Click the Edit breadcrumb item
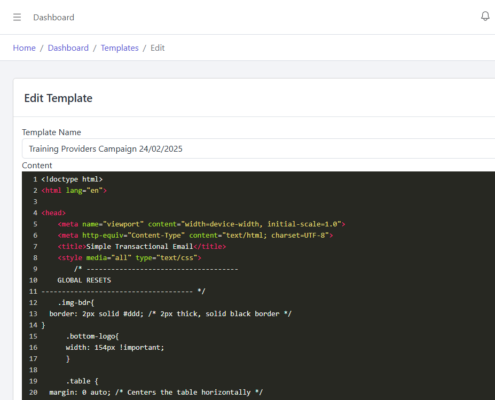Image resolution: width=495 pixels, height=400 pixels. [158, 48]
